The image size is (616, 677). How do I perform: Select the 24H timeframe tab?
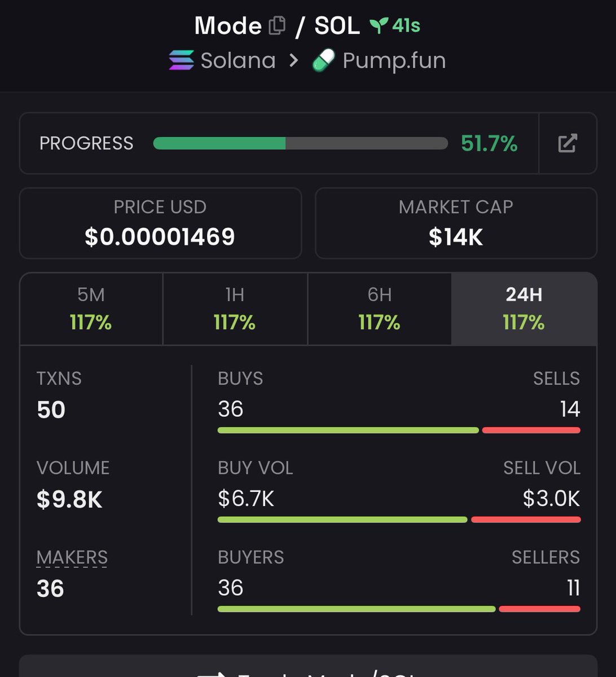coord(523,309)
